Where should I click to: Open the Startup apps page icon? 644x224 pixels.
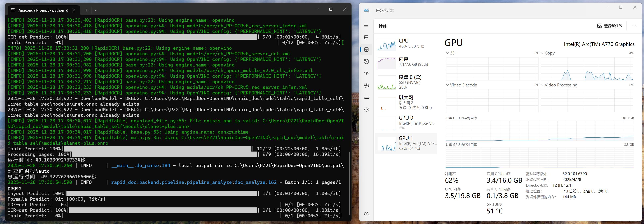click(x=366, y=73)
